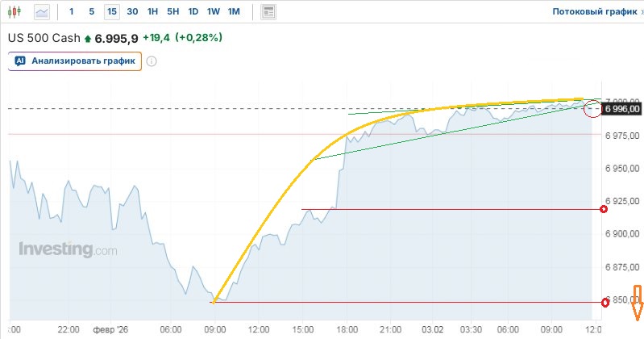The image size is (644, 339).
Task: Select the 1M timeframe
Action: point(234,11)
